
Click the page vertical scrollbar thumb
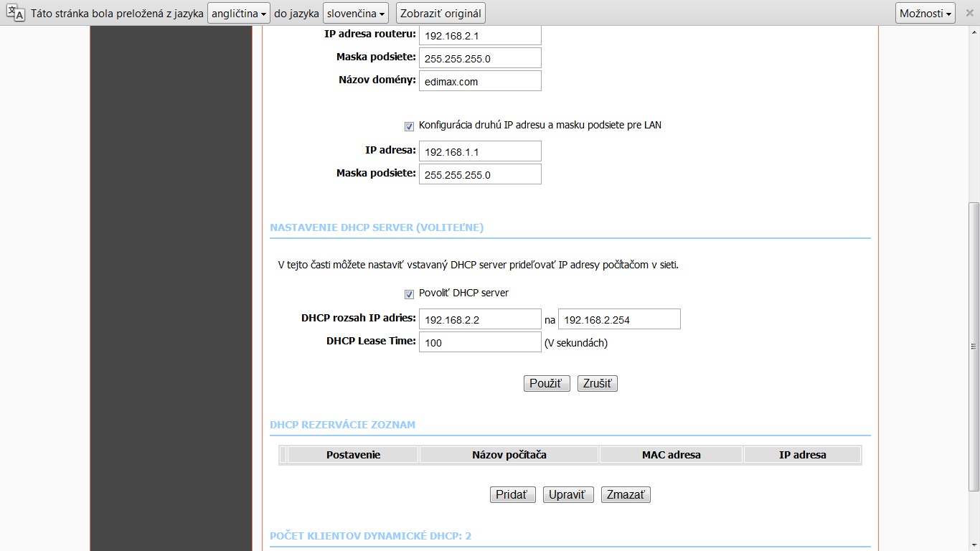(x=974, y=347)
